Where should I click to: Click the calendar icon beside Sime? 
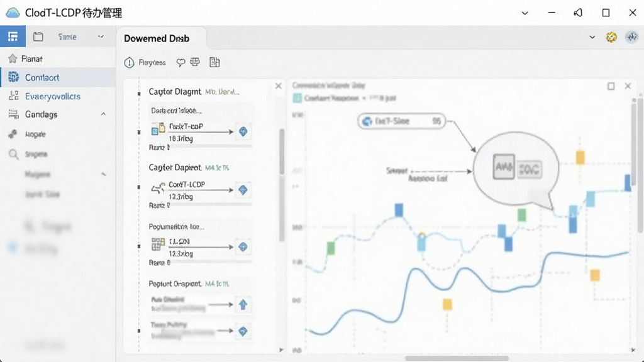pyautogui.click(x=38, y=36)
